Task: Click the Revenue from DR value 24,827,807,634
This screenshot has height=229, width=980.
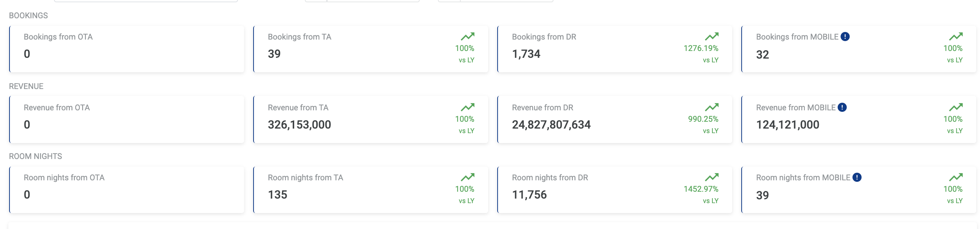Action: click(551, 124)
